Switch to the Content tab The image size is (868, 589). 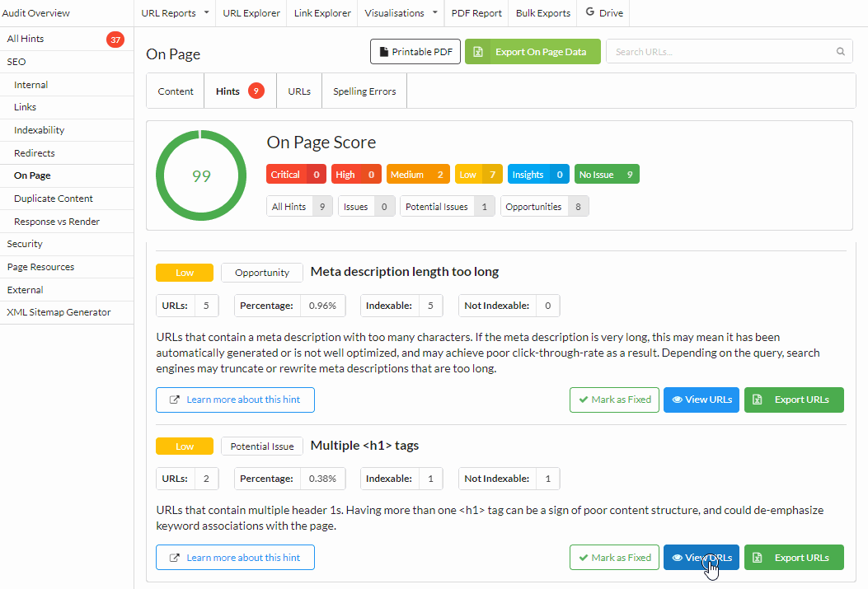click(176, 91)
